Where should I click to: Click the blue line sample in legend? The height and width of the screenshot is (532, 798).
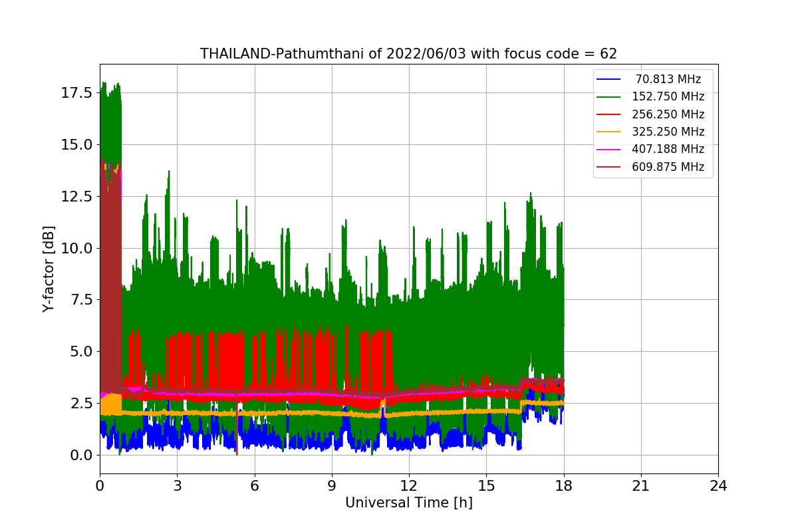[x=609, y=79]
